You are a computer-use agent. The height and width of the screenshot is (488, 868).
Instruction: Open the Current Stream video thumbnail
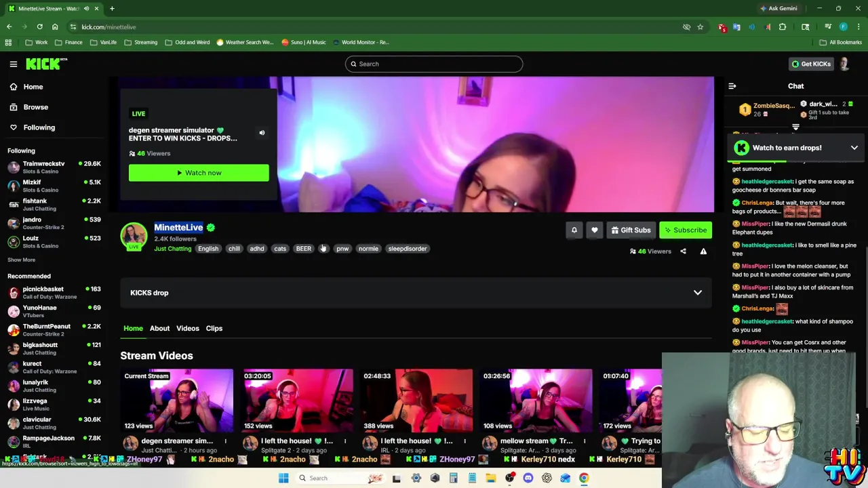177,401
